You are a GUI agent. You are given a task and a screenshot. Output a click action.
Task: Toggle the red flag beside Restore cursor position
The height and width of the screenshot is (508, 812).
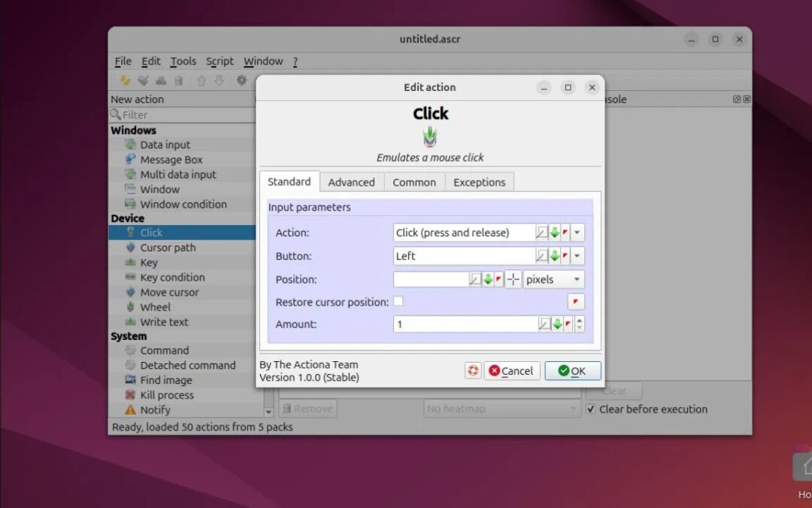click(575, 301)
